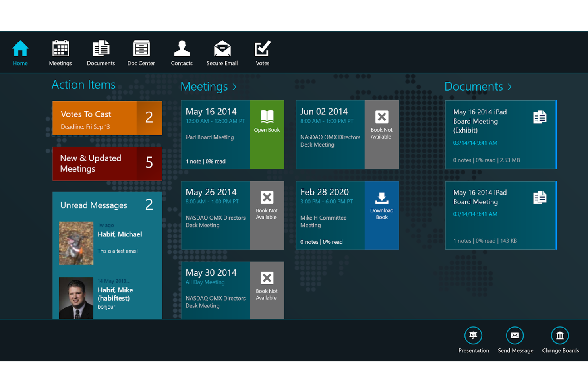Click the Change Boards icon
Image resolution: width=588 pixels, height=392 pixels.
(560, 336)
